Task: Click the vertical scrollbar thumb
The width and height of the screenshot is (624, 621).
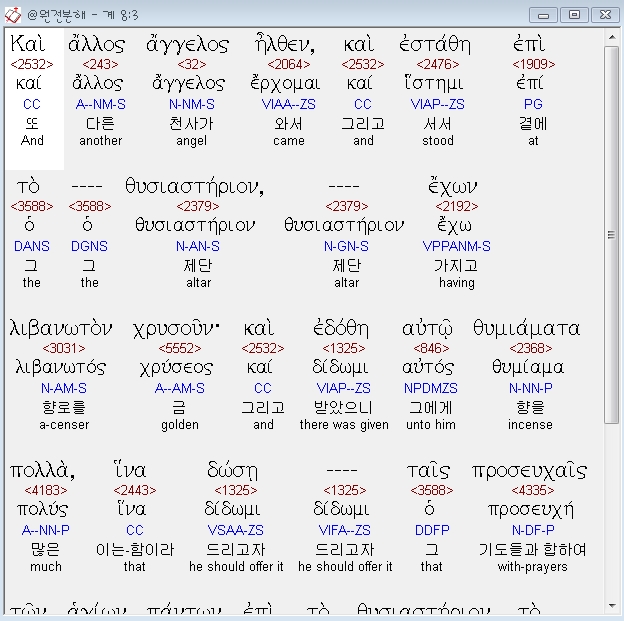Action: (x=611, y=235)
